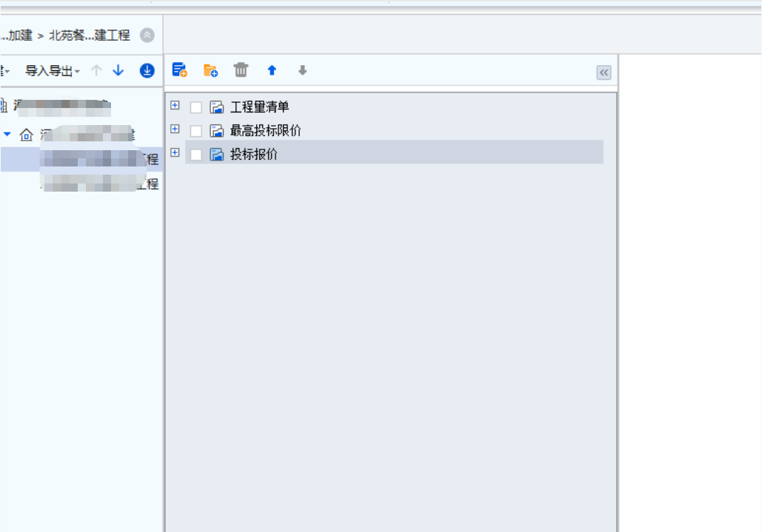Click the blue circular download icon
Image resolution: width=762 pixels, height=532 pixels.
pyautogui.click(x=147, y=70)
